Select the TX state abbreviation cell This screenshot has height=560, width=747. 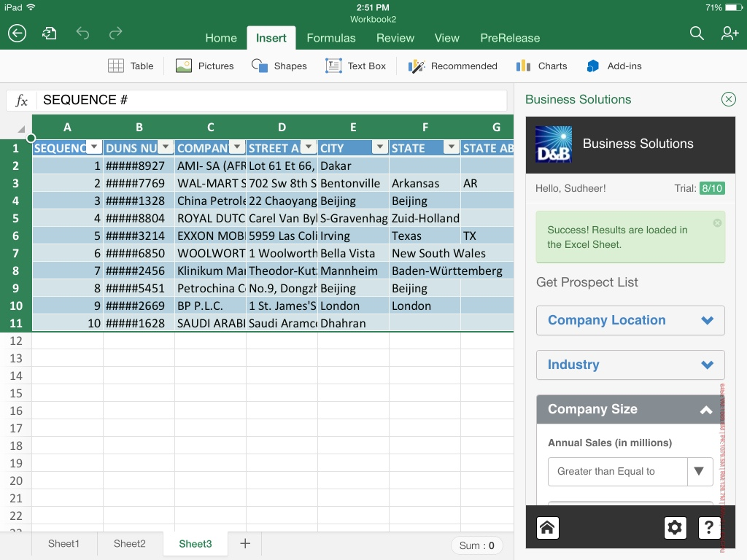[x=487, y=236]
